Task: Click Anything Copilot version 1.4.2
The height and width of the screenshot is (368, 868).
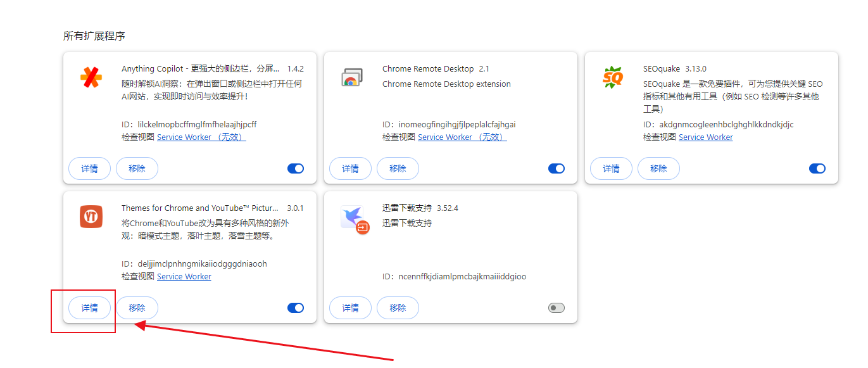Action: click(296, 69)
